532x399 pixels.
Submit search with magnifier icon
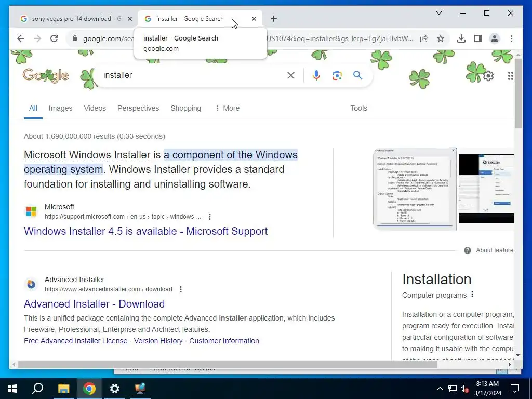(357, 75)
